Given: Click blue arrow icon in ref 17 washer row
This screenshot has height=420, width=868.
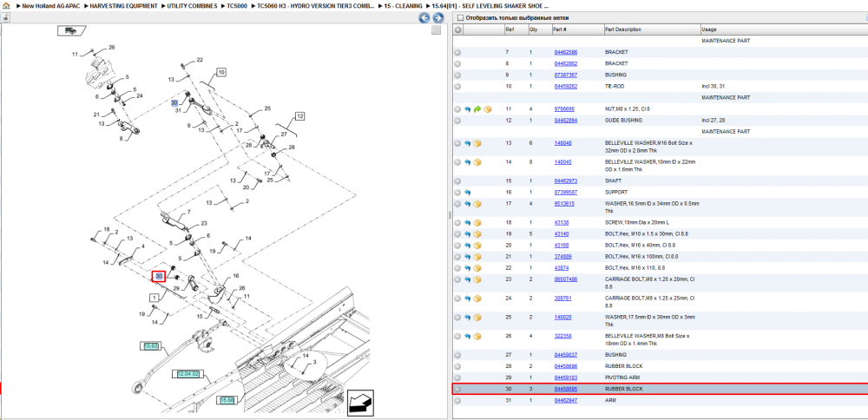Looking at the screenshot, I should click(468, 204).
